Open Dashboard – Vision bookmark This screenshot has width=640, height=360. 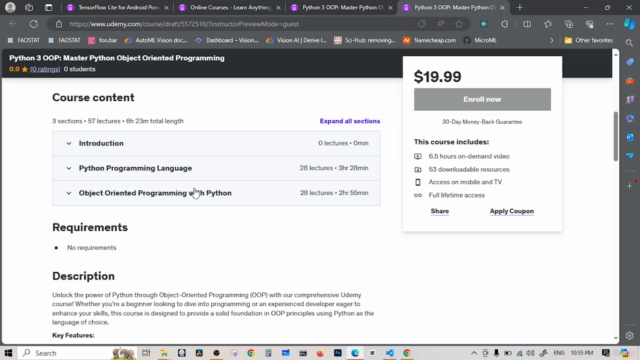(227, 40)
